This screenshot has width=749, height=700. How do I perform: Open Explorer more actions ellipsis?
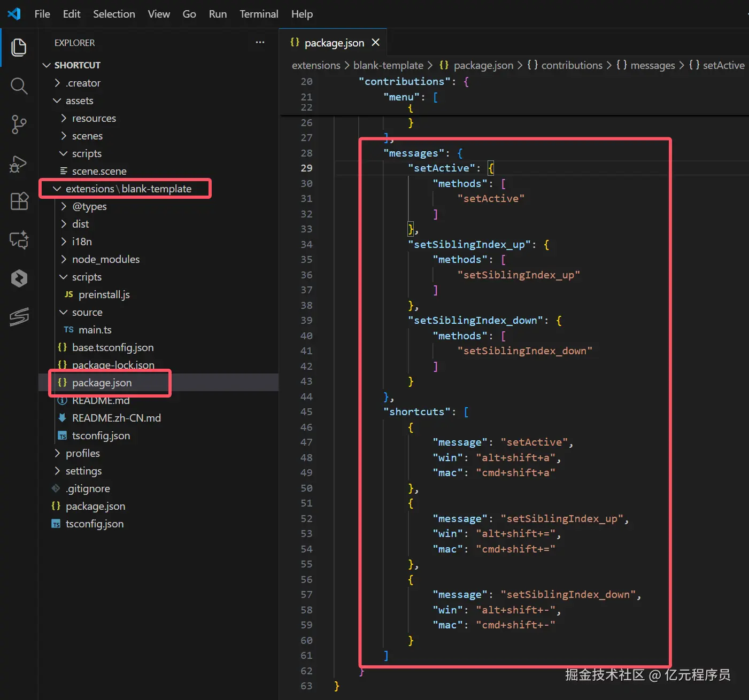tap(260, 43)
